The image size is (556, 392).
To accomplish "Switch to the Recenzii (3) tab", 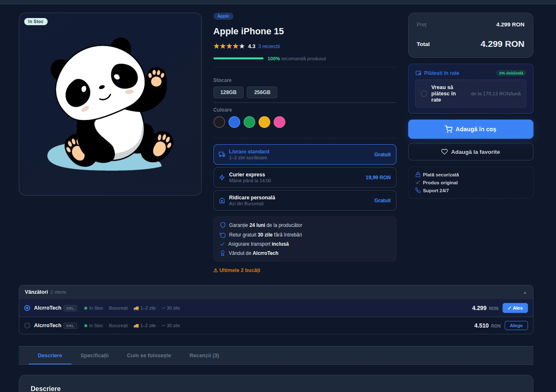I will 204,355.
